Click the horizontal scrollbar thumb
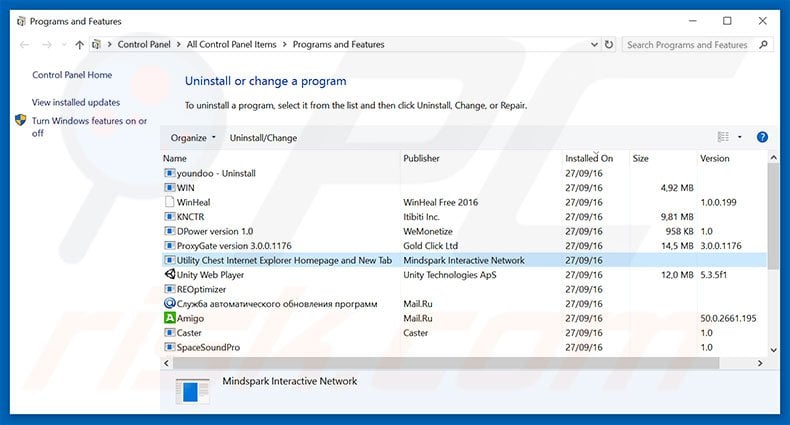Screen dimensions: 790x425 click(446, 363)
